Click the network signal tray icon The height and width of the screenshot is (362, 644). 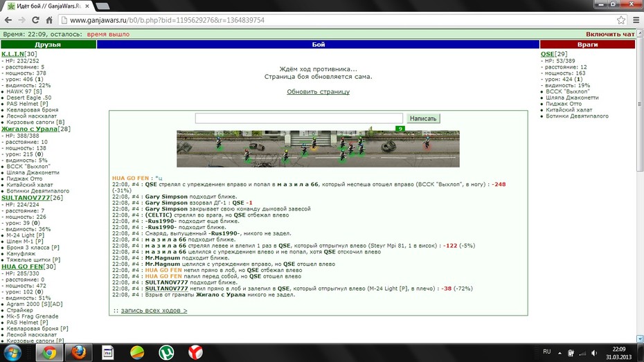(582, 353)
